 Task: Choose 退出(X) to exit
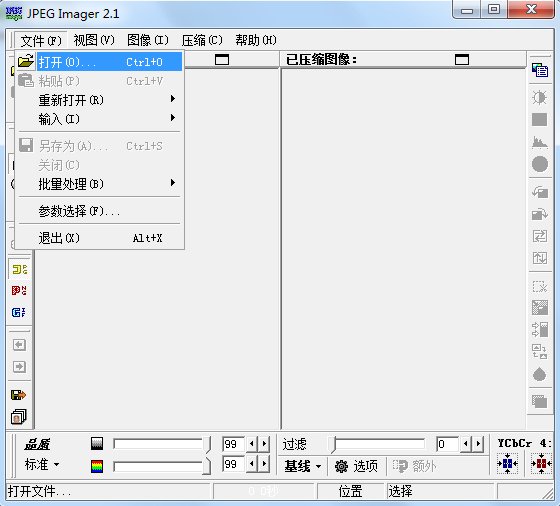[100, 238]
